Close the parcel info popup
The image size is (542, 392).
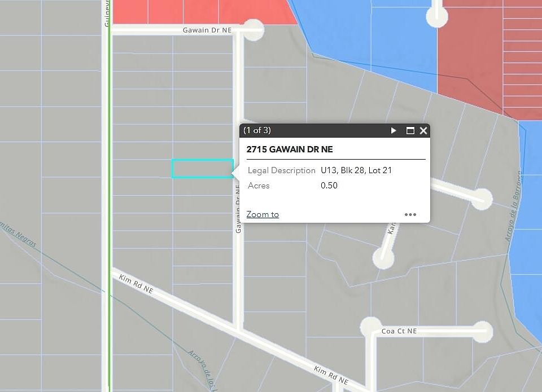tap(423, 130)
